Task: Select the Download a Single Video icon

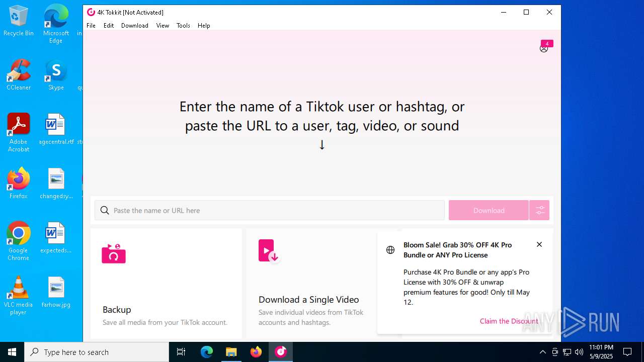Action: click(x=269, y=250)
